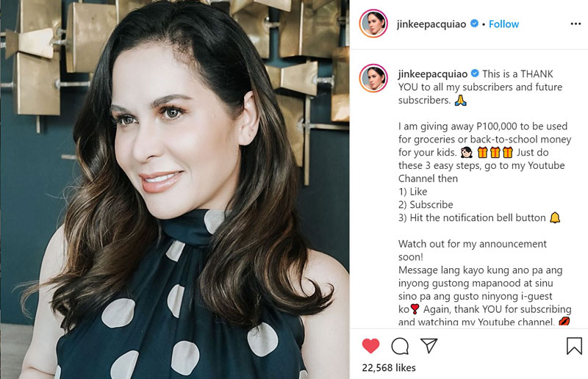
Task: Click the gift box emojis in caption
Action: [x=495, y=152]
